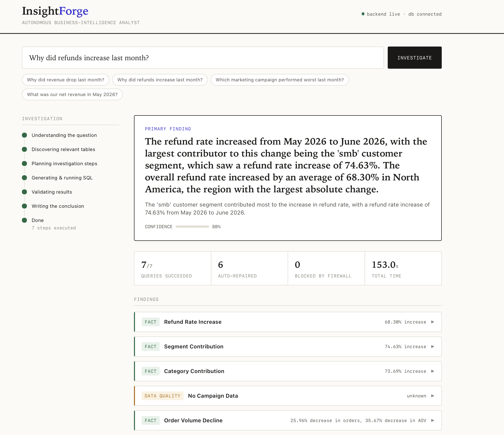Open the InsightForge logo home link
504x435 pixels.
click(x=55, y=11)
